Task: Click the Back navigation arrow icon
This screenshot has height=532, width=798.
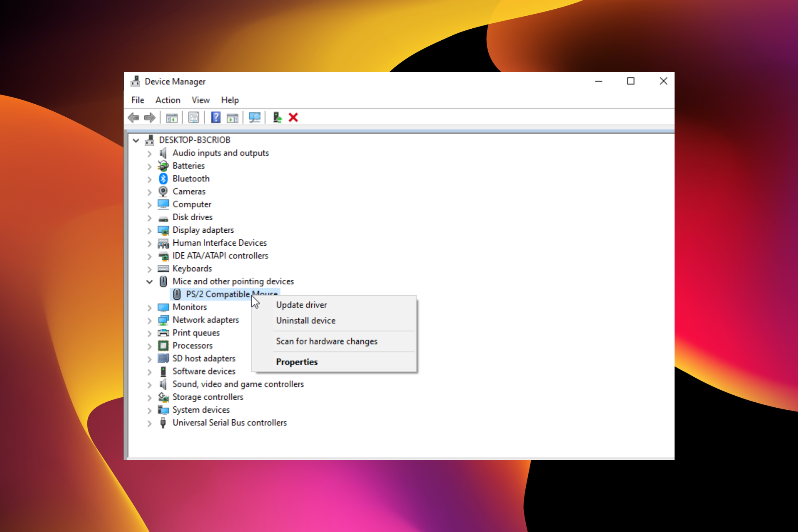Action: [133, 117]
